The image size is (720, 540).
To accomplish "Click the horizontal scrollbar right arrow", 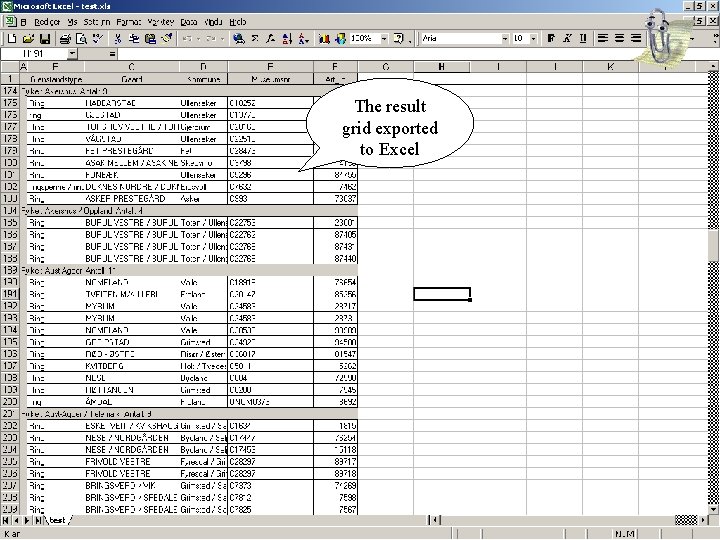I will coord(703,520).
